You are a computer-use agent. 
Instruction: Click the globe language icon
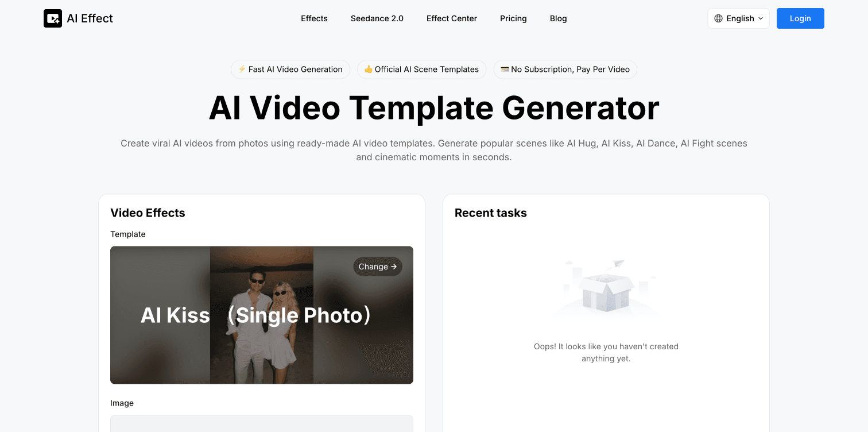click(x=718, y=18)
